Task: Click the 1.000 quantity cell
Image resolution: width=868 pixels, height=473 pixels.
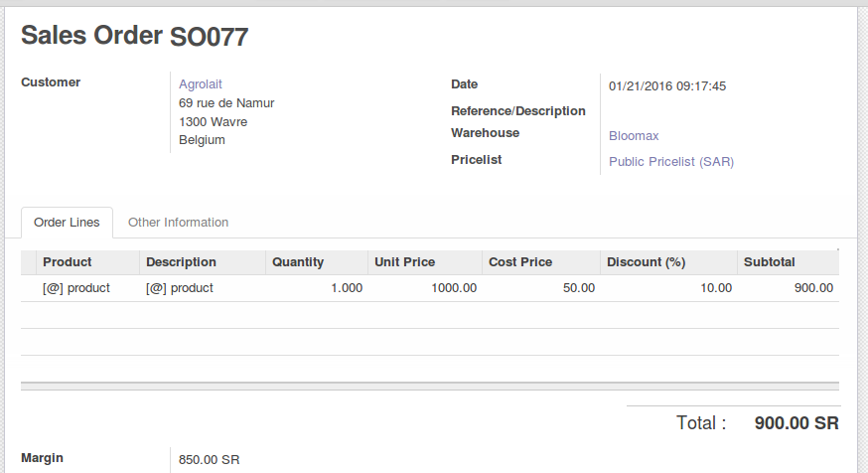Action: 317,288
